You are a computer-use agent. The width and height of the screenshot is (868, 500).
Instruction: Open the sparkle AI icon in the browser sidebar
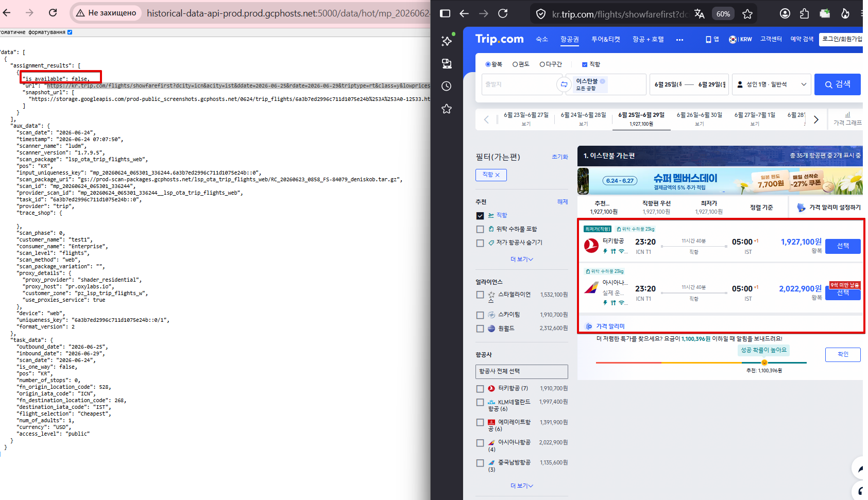tap(447, 41)
